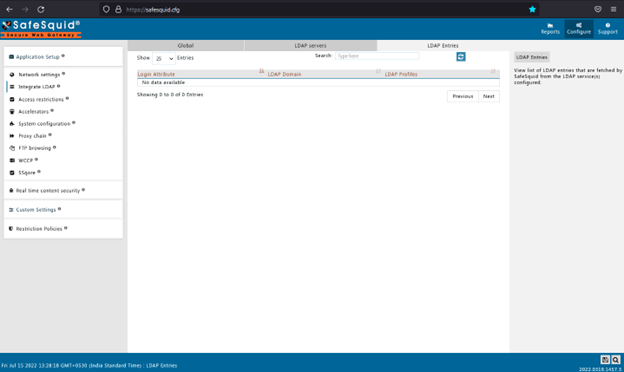
Task: Open Access restrictions menu item
Action: (41, 99)
